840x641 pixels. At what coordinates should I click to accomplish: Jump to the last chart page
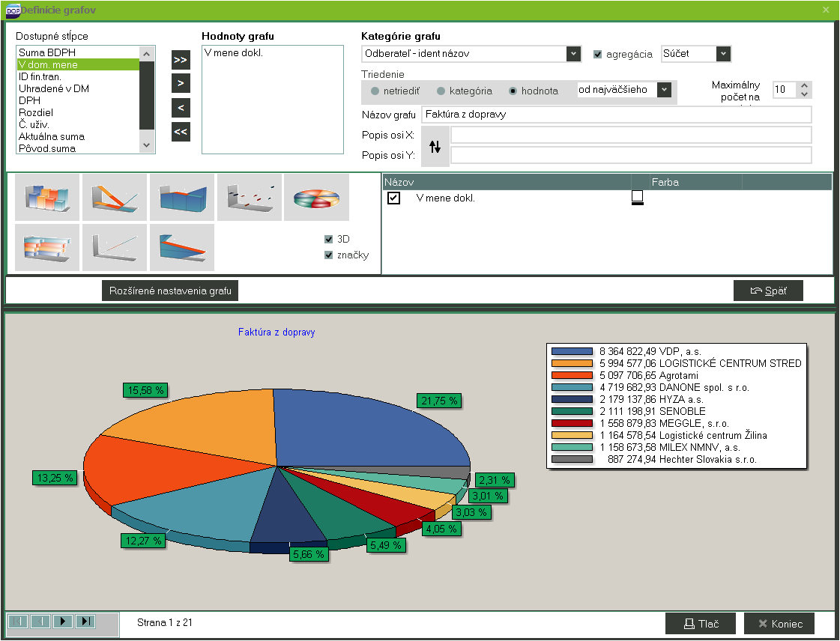(86, 621)
